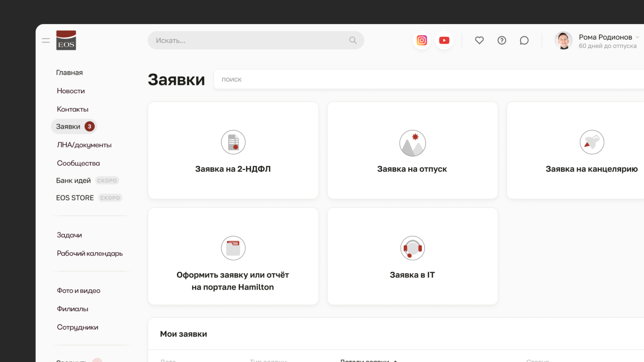Click the Рома Родионов user name
The width and height of the screenshot is (644, 362).
click(x=605, y=37)
